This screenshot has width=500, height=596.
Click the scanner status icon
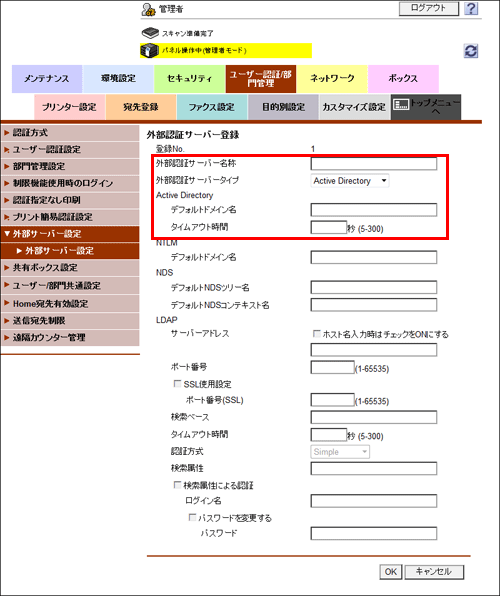pos(150,33)
